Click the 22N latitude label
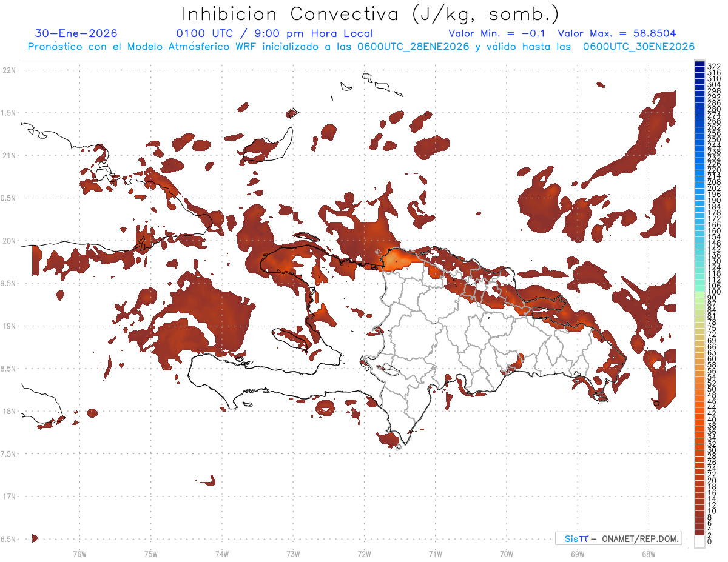 pyautogui.click(x=9, y=70)
